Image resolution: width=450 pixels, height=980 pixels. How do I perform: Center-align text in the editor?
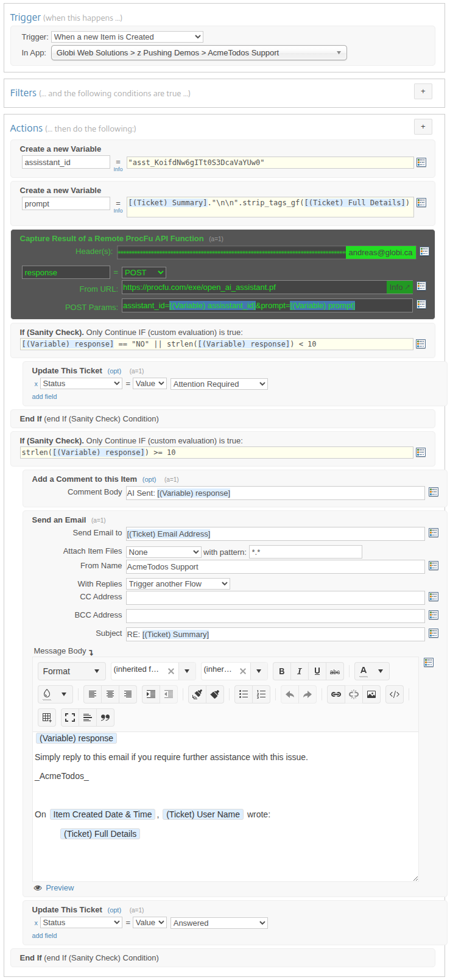(110, 694)
